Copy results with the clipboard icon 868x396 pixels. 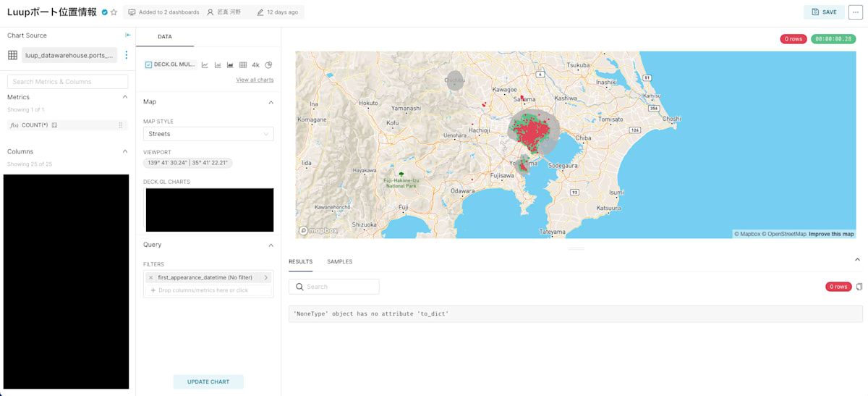[859, 287]
